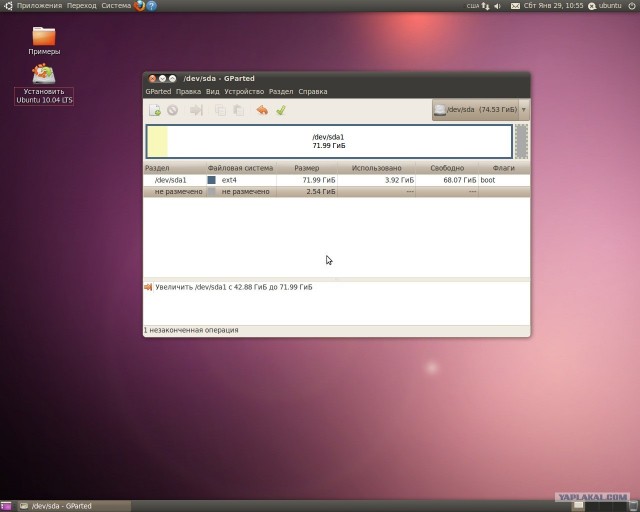Click Установить Ubuntu 10.04 LTS desktop icon
The image size is (640, 512).
[44, 84]
